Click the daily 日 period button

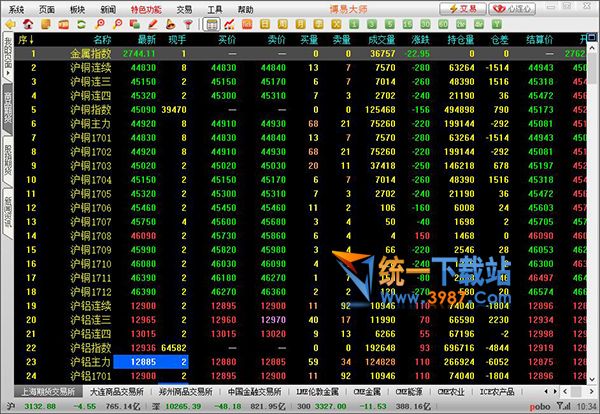coord(265,24)
